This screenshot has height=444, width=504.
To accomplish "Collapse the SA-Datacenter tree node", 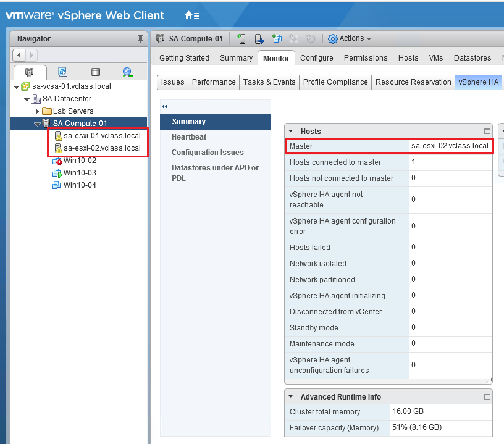I will coord(27,99).
